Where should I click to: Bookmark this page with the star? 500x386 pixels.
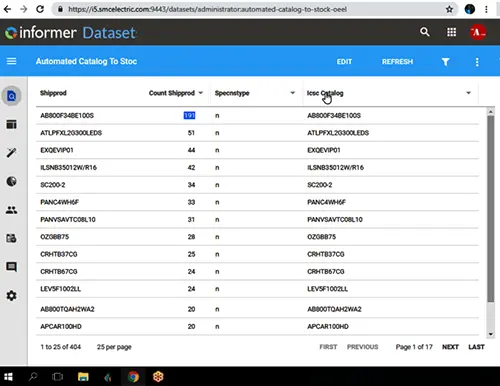449,9
